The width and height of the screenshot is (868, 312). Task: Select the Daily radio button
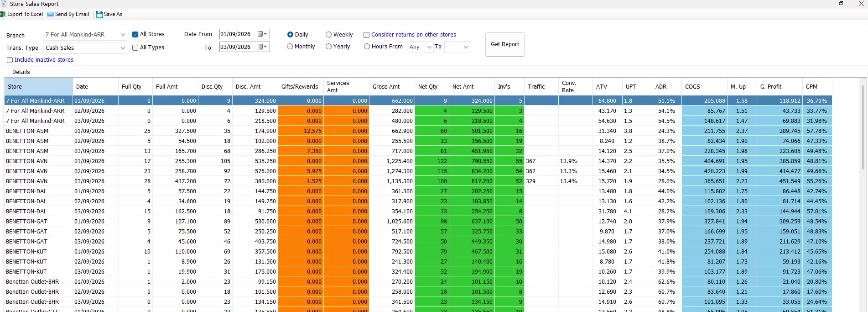pos(290,35)
